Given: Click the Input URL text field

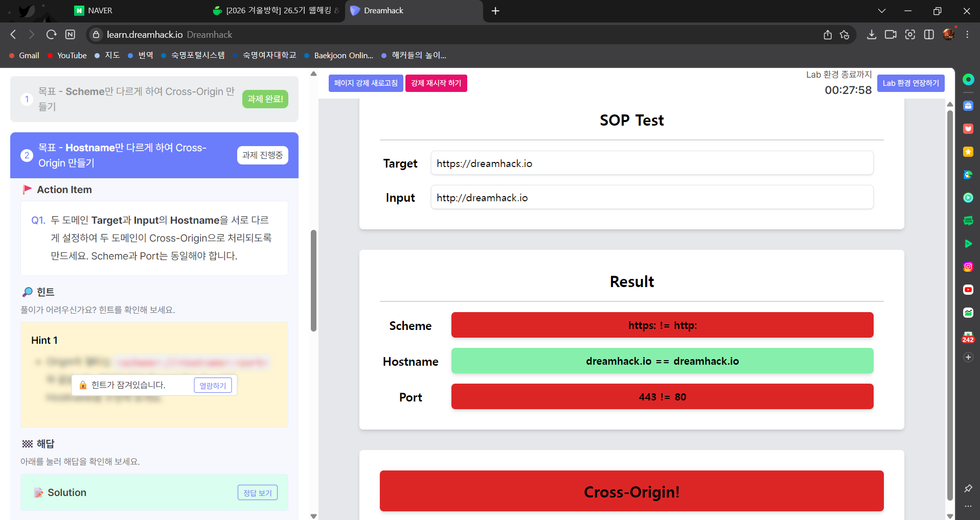Looking at the screenshot, I should click(652, 198).
